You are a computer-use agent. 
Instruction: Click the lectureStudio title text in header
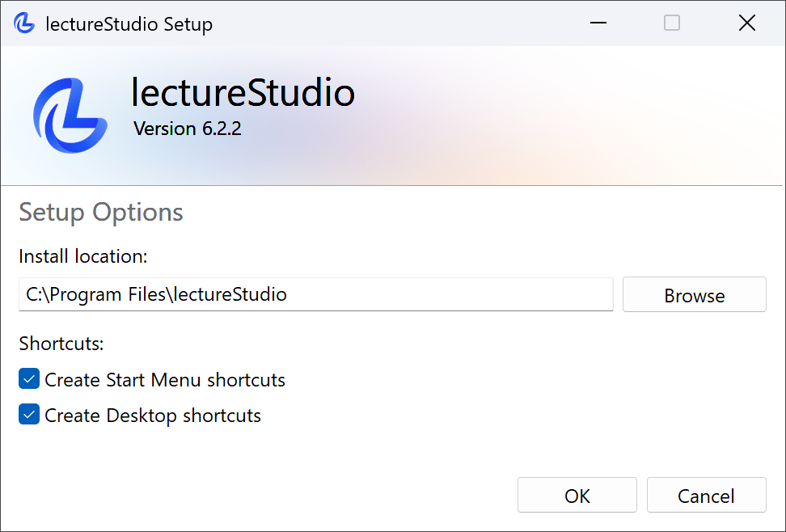coord(243,92)
